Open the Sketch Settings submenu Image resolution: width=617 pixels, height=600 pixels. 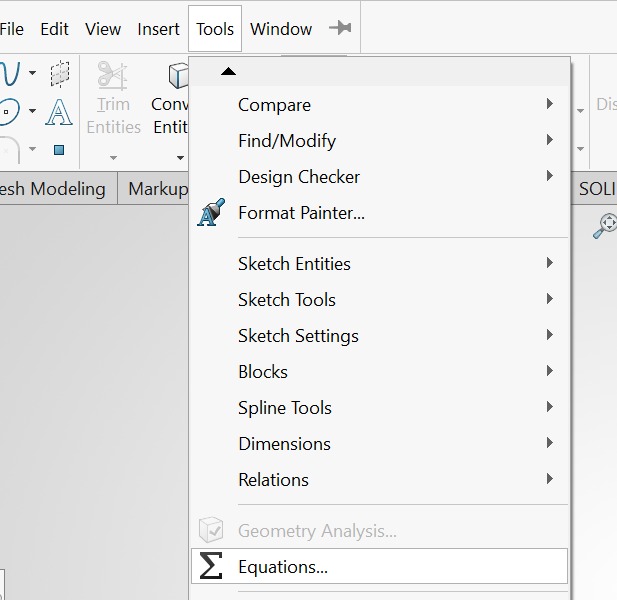coord(379,336)
